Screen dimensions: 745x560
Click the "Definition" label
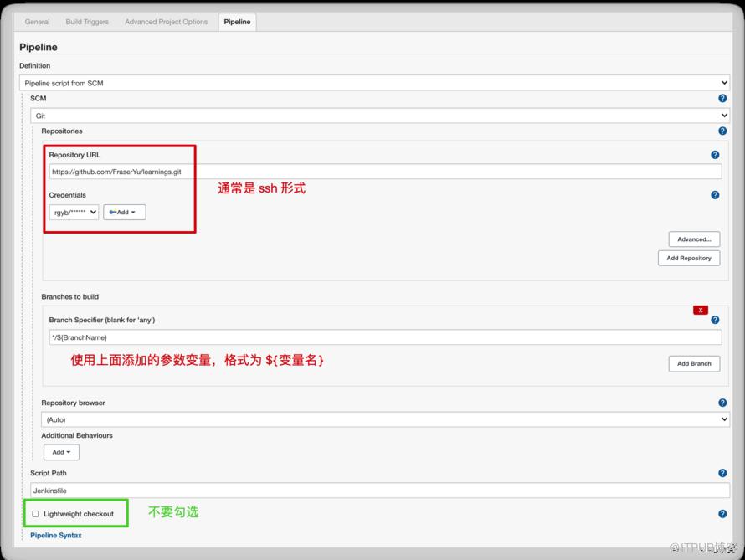pyautogui.click(x=34, y=65)
